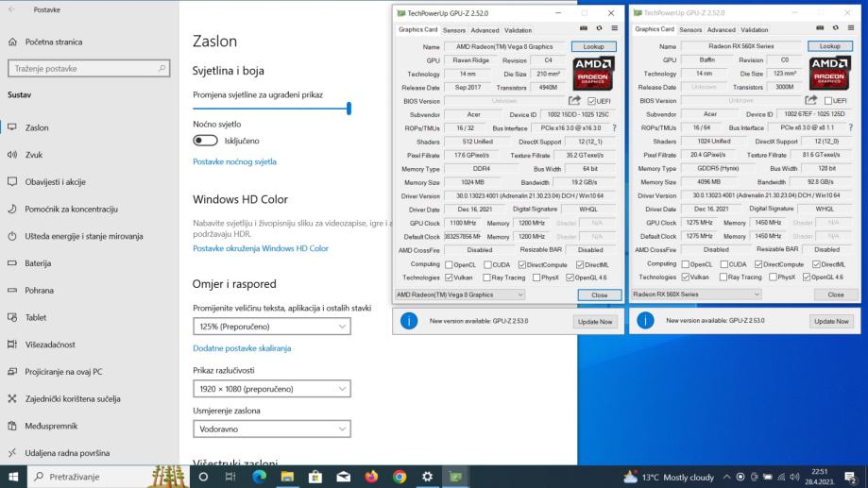The image size is (868, 488).
Task: Click the refresh icon in RX 560X GPU-Z window
Action: click(836, 29)
